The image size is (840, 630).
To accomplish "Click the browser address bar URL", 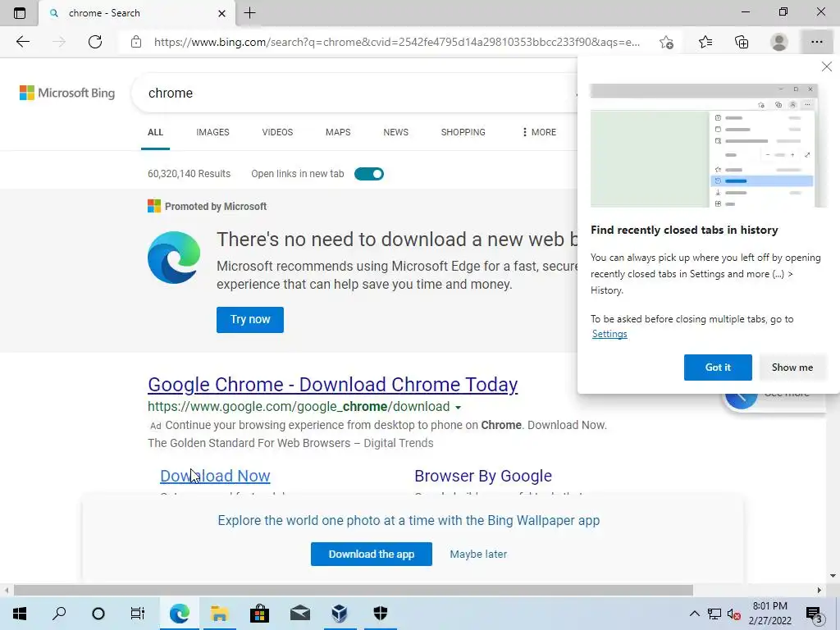I will click(x=397, y=42).
